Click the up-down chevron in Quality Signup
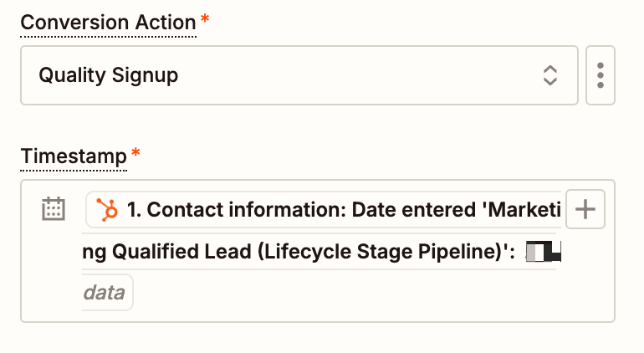The image size is (644, 353). tap(549, 75)
